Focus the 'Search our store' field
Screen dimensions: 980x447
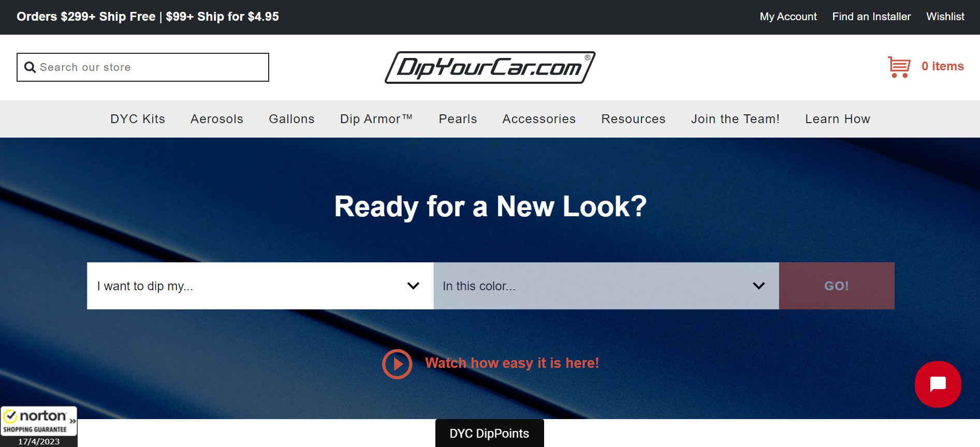tap(143, 67)
